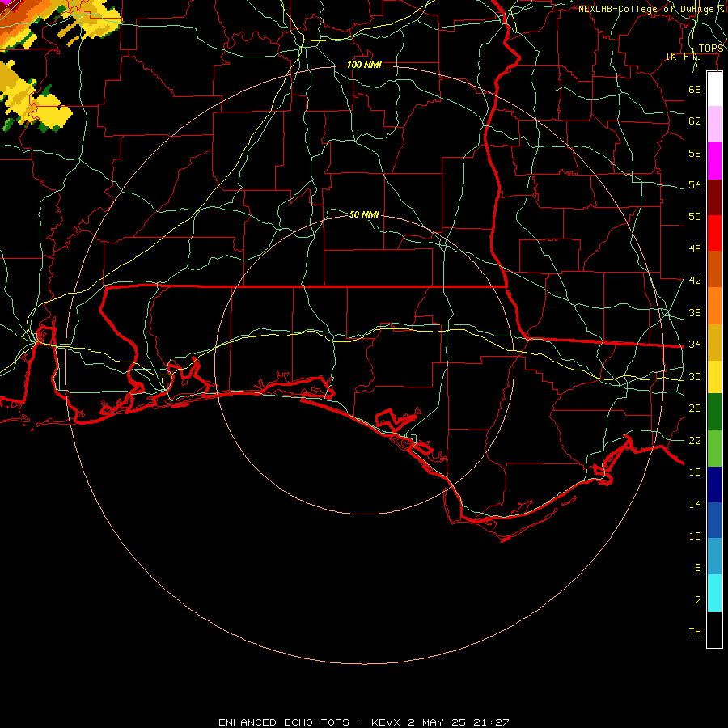Click the light green 26 kft legend swatch
Viewport: 728px width, 728px height.
point(714,448)
